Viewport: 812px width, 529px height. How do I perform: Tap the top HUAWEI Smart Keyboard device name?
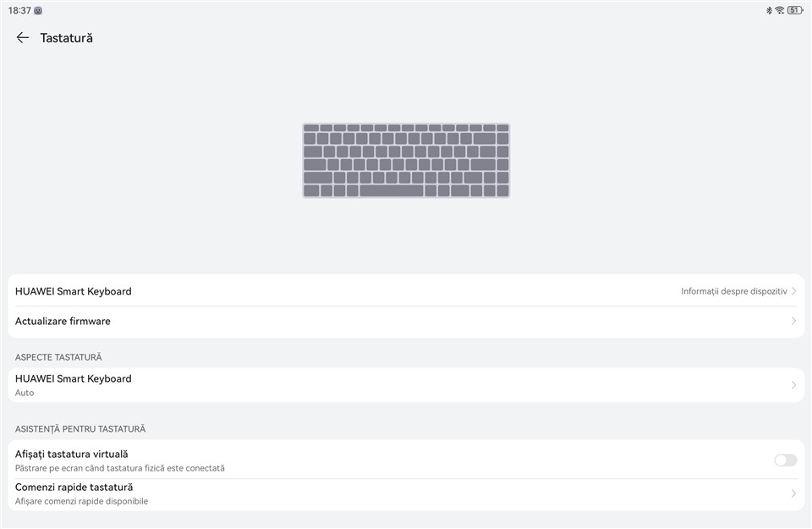click(x=74, y=291)
